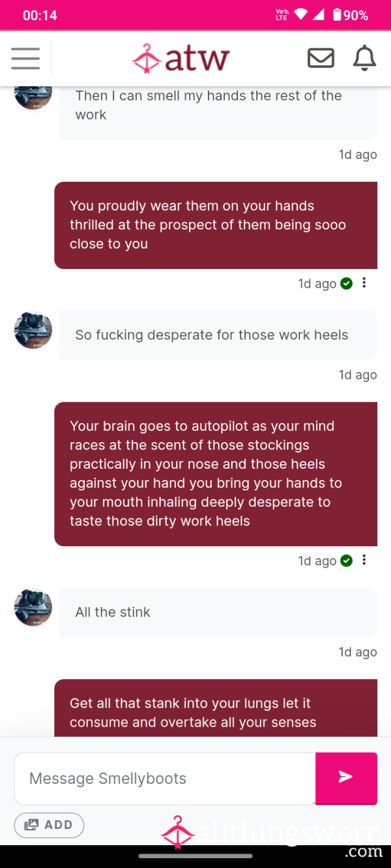Open the envelope messages inbox icon
This screenshot has width=391, height=868.
pyautogui.click(x=321, y=58)
